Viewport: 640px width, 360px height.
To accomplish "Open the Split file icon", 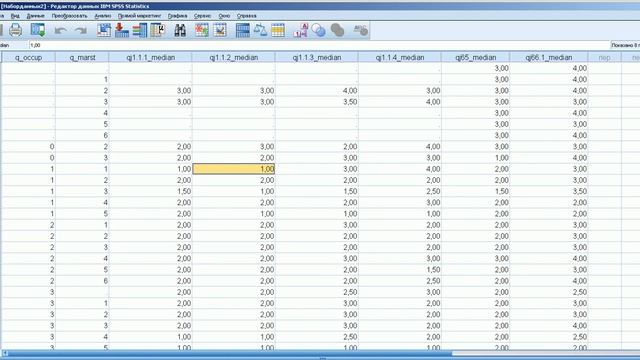I will [242, 30].
